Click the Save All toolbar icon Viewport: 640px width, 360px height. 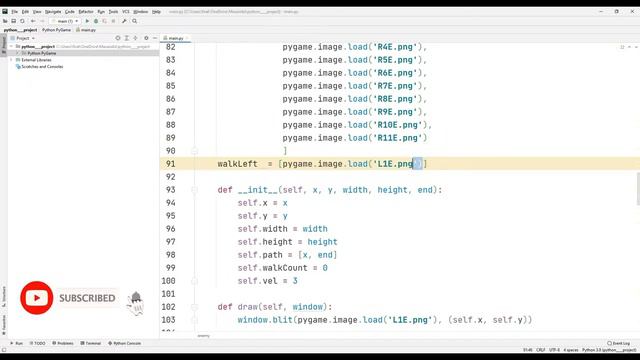pos(13,21)
